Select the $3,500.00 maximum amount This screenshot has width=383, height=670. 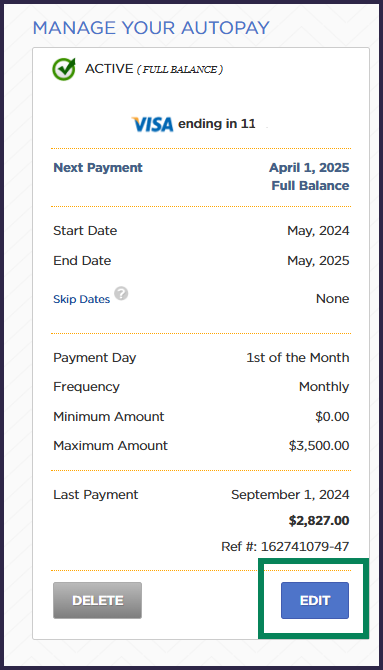[x=319, y=446]
